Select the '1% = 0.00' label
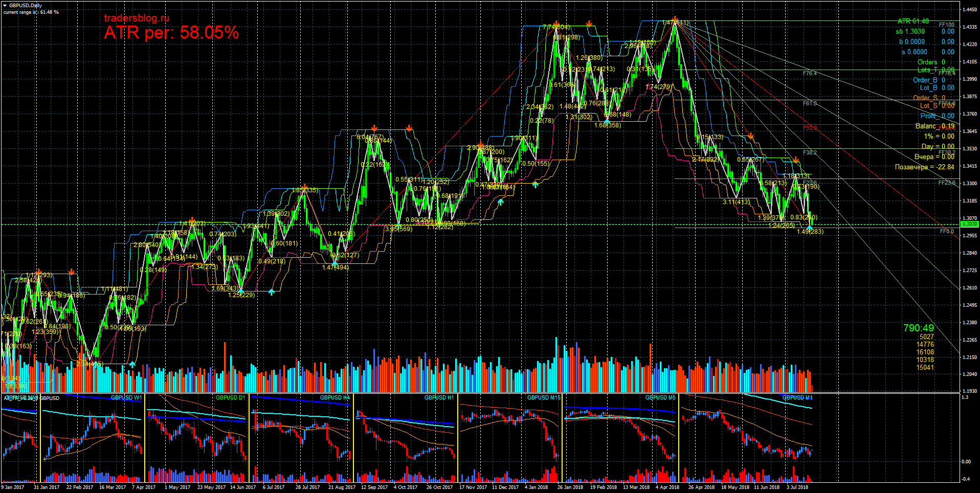The width and height of the screenshot is (980, 493). click(939, 136)
